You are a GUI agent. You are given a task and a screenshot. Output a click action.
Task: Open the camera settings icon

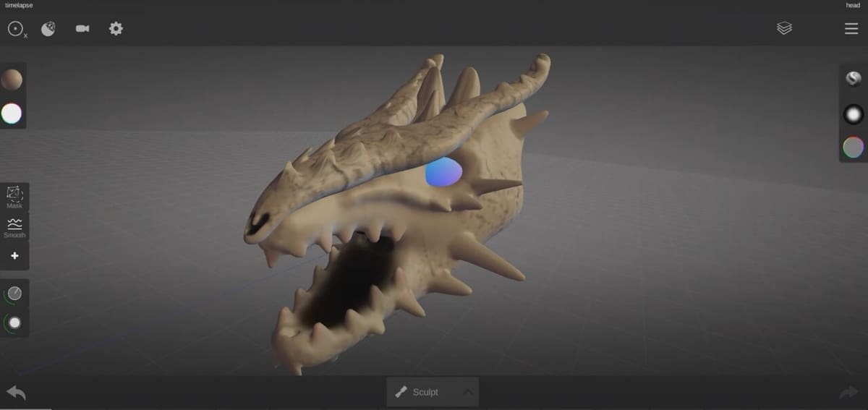pos(82,29)
